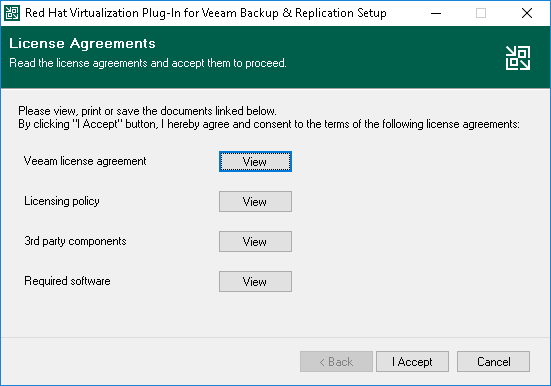View the Veeam license agreement
The image size is (551, 386).
(x=255, y=162)
